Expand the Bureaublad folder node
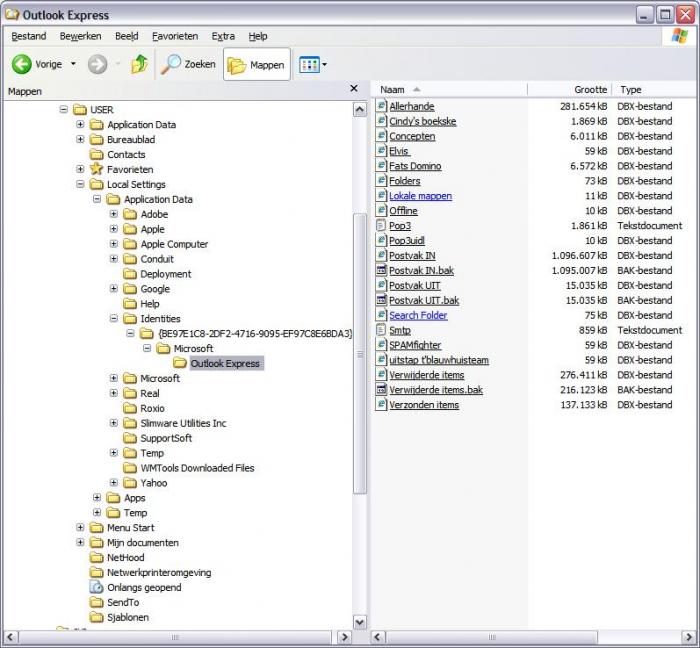The height and width of the screenshot is (648, 700). click(80, 139)
